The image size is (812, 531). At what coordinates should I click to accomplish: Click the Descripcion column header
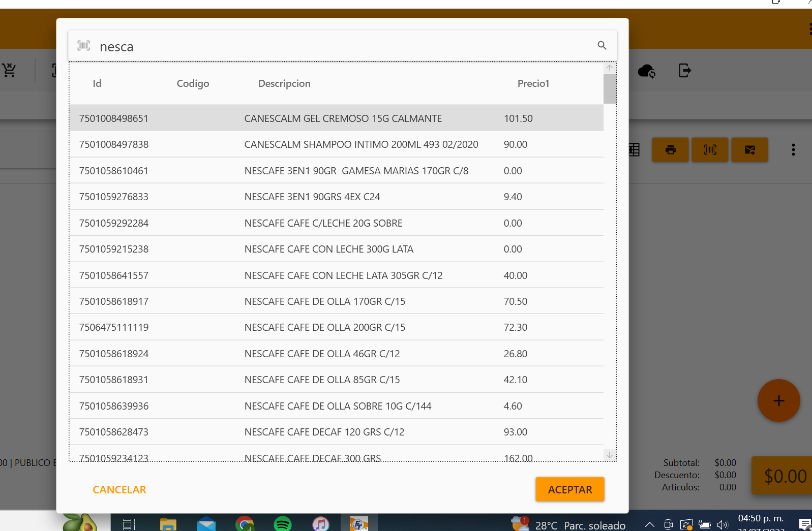tap(284, 83)
